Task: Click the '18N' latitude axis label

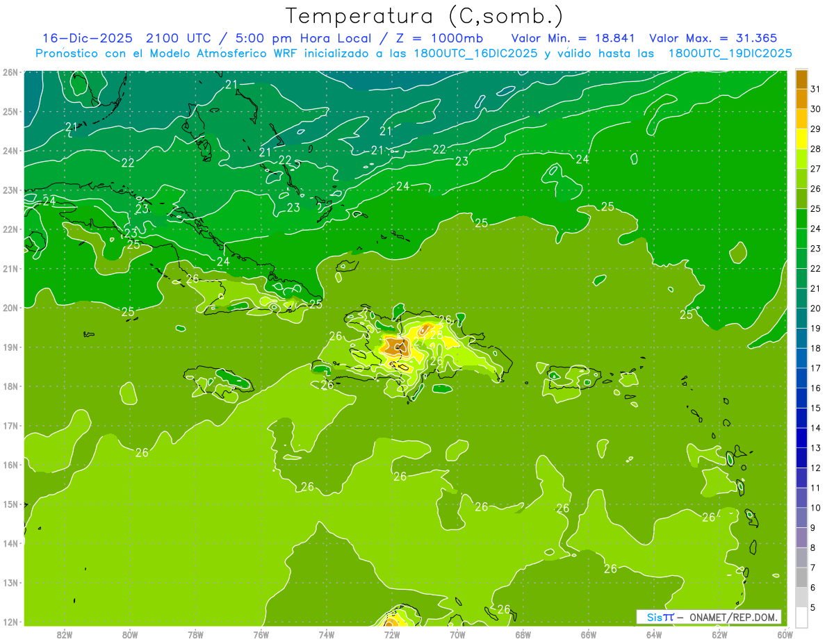Action: pyautogui.click(x=10, y=386)
